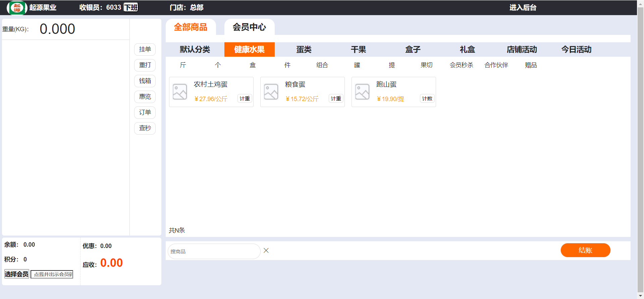Filter by the 果切 subcategory
The width and height of the screenshot is (644, 299).
pos(427,65)
